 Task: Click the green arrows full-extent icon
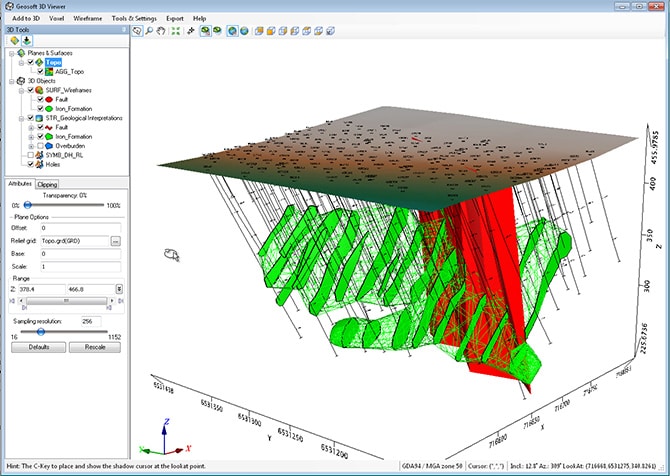pyautogui.click(x=176, y=31)
